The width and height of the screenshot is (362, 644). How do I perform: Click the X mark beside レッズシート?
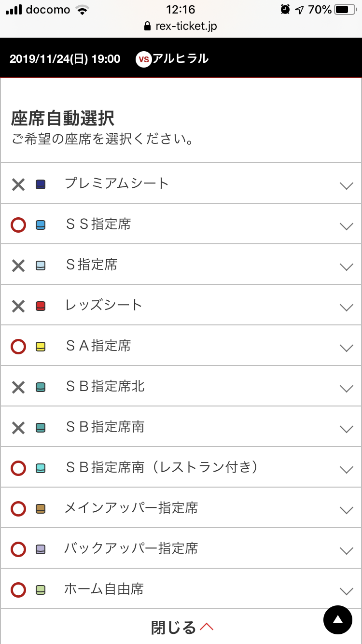(x=18, y=306)
